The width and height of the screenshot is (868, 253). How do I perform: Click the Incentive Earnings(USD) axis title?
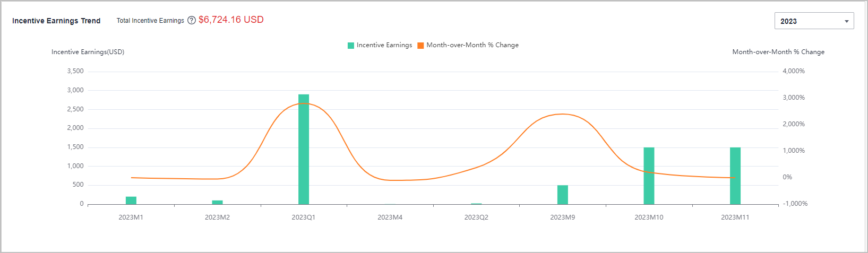tap(88, 52)
